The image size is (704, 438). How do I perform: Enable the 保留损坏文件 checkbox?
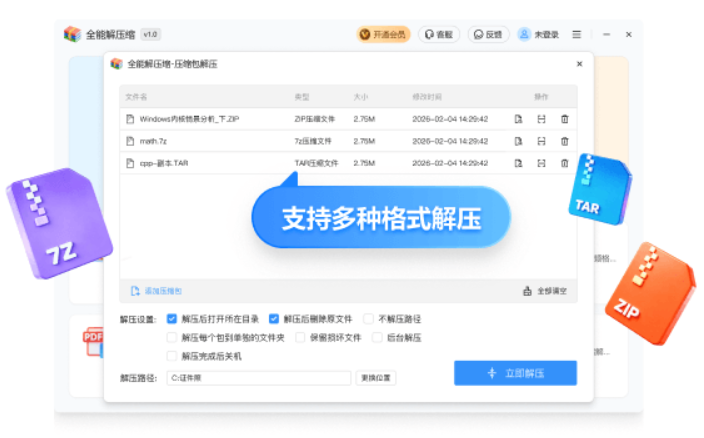300,337
